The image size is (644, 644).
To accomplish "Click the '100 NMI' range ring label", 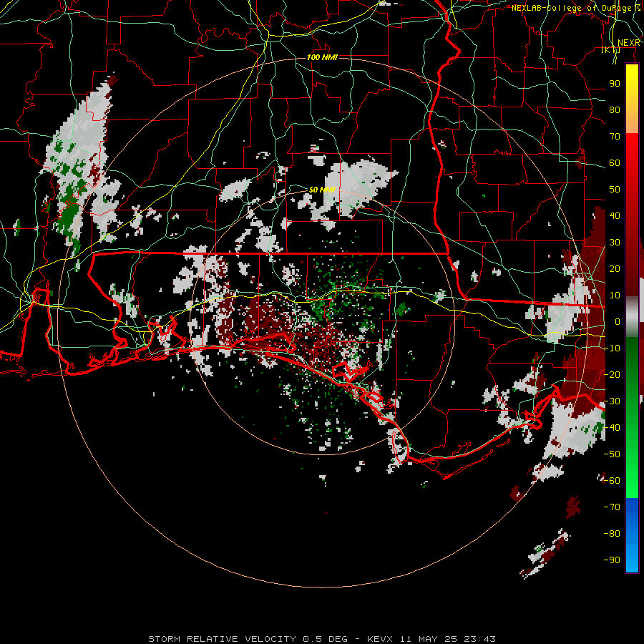I will point(322,57).
